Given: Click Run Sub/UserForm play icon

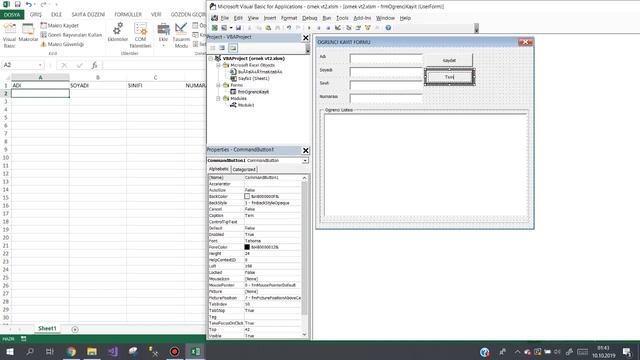Looking at the screenshot, I should pos(309,28).
